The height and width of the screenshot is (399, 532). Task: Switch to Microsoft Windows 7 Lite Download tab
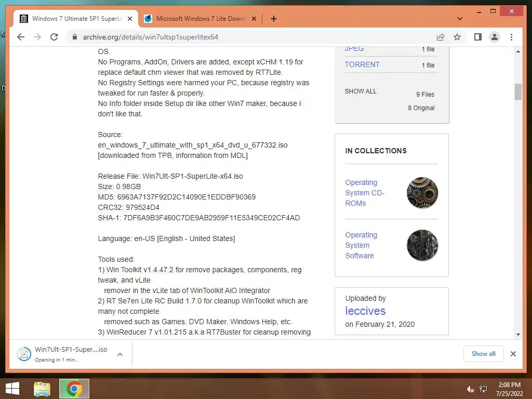200,19
